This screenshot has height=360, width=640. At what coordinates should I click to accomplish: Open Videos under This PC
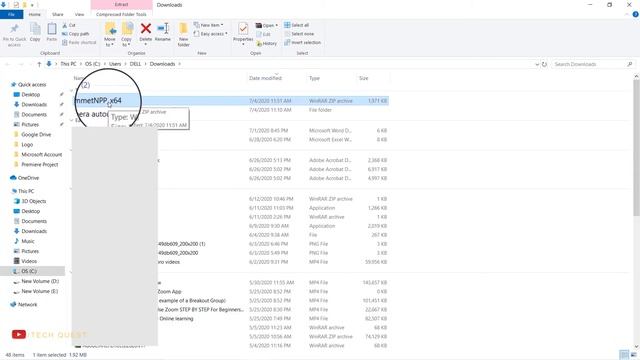click(29, 261)
